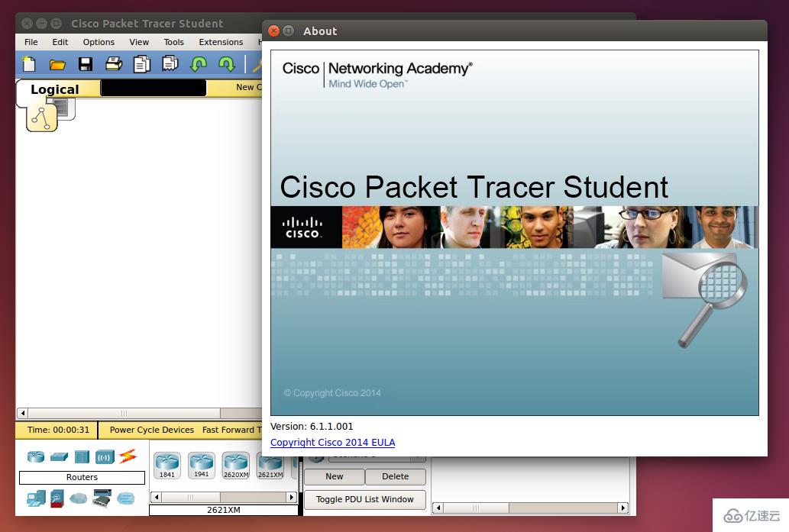Click the 2621XM device name label
The height and width of the screenshot is (532, 789).
224,510
